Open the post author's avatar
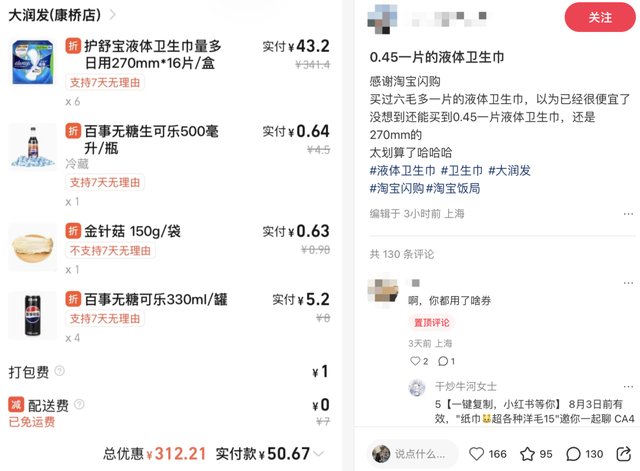 click(382, 19)
